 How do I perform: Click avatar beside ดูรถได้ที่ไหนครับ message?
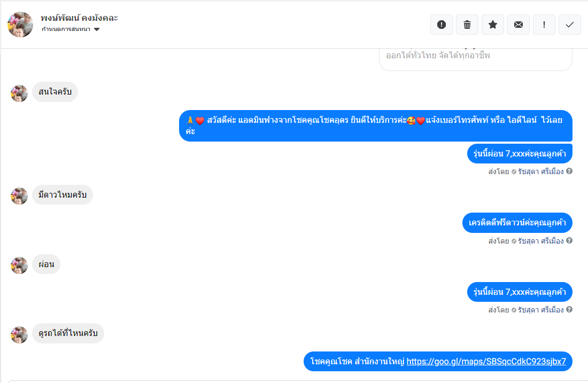(19, 334)
